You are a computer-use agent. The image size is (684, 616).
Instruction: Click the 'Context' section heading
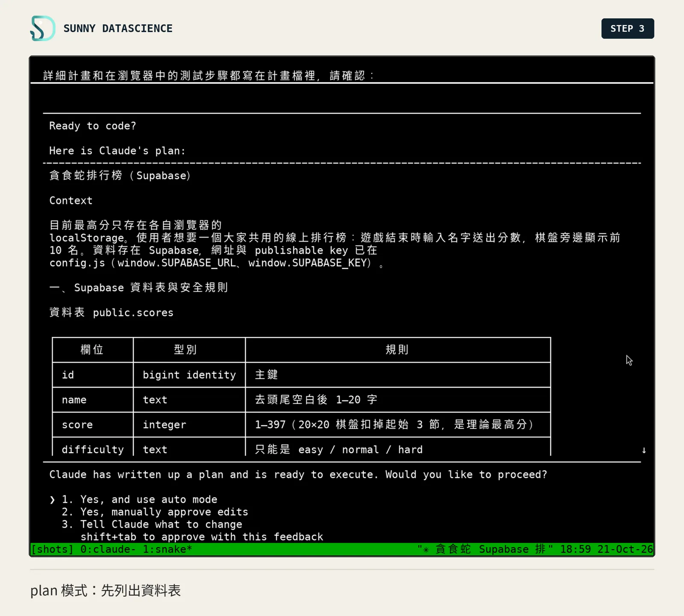pos(71,200)
